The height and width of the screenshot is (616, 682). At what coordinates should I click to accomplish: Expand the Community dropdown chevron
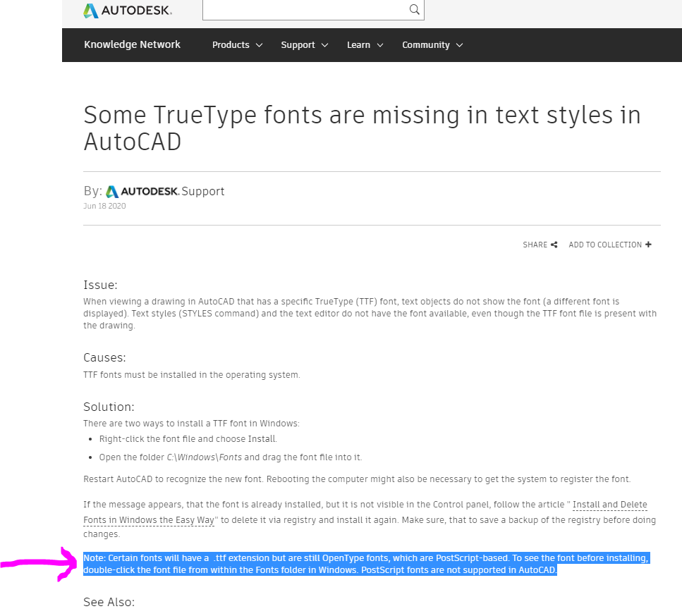tap(460, 44)
